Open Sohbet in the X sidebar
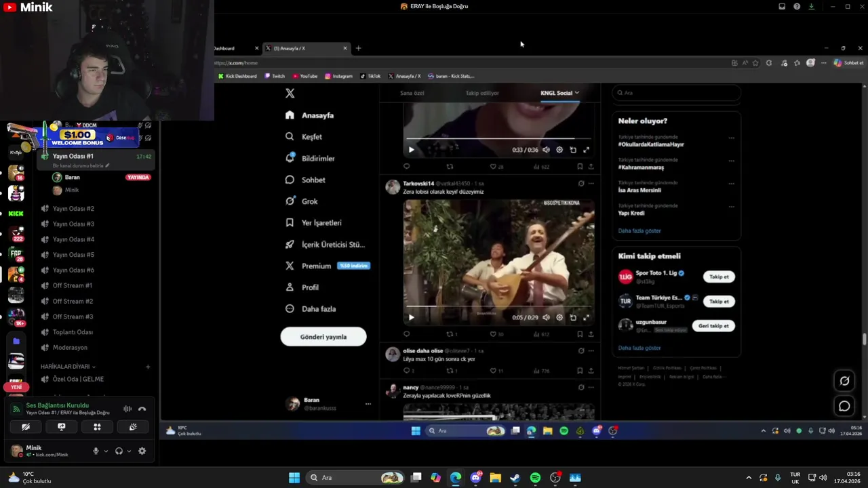 coord(306,180)
